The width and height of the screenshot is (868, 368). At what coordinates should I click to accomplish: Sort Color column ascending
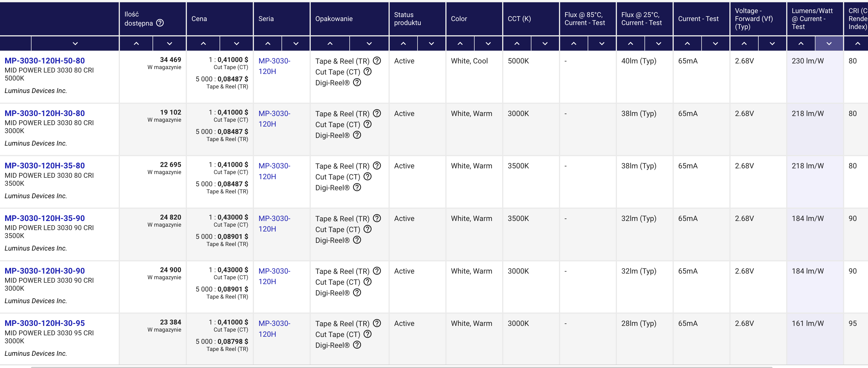coord(460,44)
